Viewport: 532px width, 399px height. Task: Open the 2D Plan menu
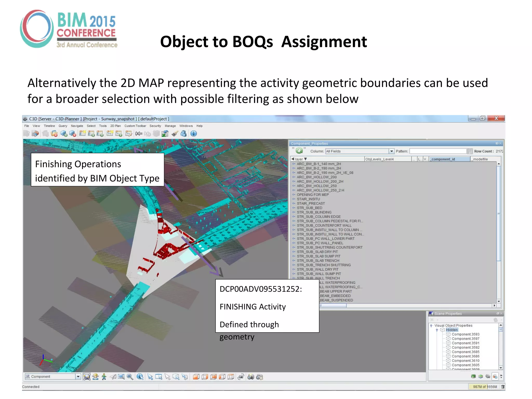pyautogui.click(x=116, y=126)
